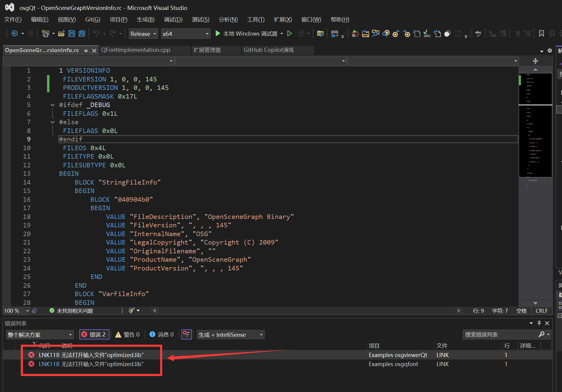Click the vertical scrollbar down arrow
562x392 pixels.
pos(535,303)
